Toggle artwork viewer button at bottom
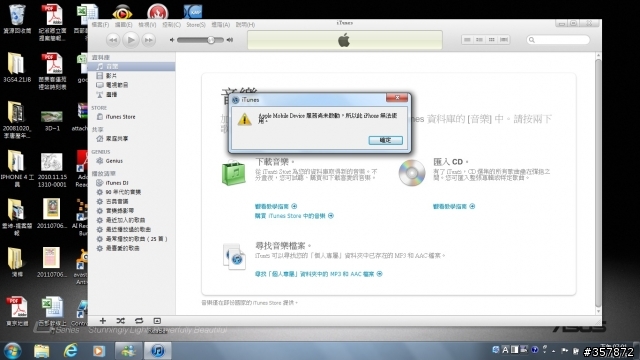The width and height of the screenshot is (640, 360). 157,321
